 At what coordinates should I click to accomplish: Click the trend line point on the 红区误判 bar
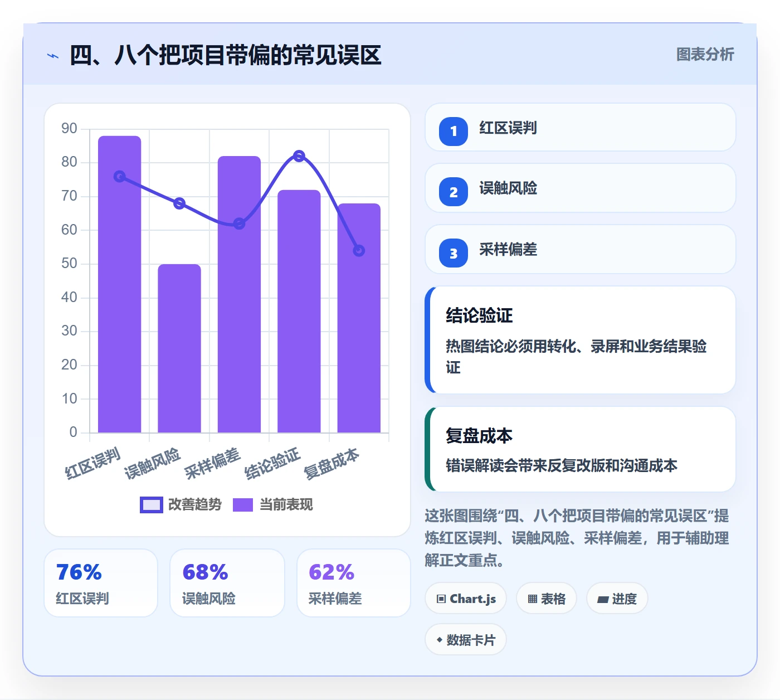[119, 176]
